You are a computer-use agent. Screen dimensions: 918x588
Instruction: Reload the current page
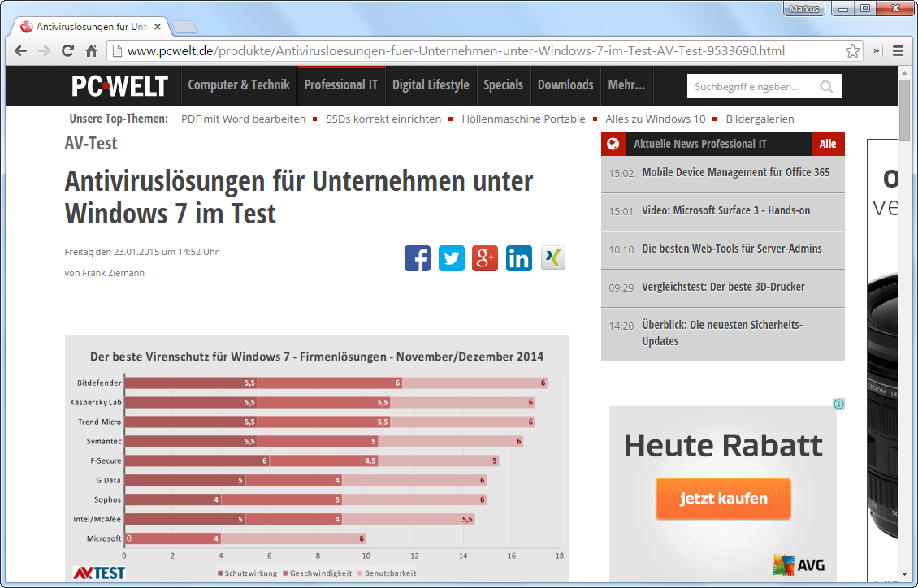pyautogui.click(x=68, y=51)
